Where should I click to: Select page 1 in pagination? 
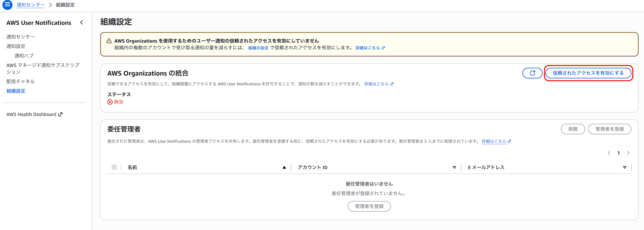618,153
